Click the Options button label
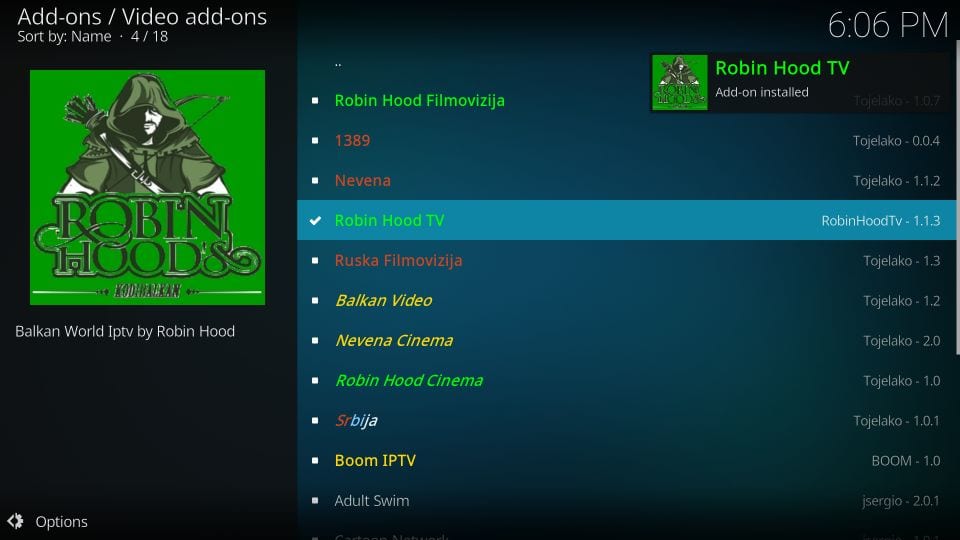This screenshot has height=540, width=960. 61,522
